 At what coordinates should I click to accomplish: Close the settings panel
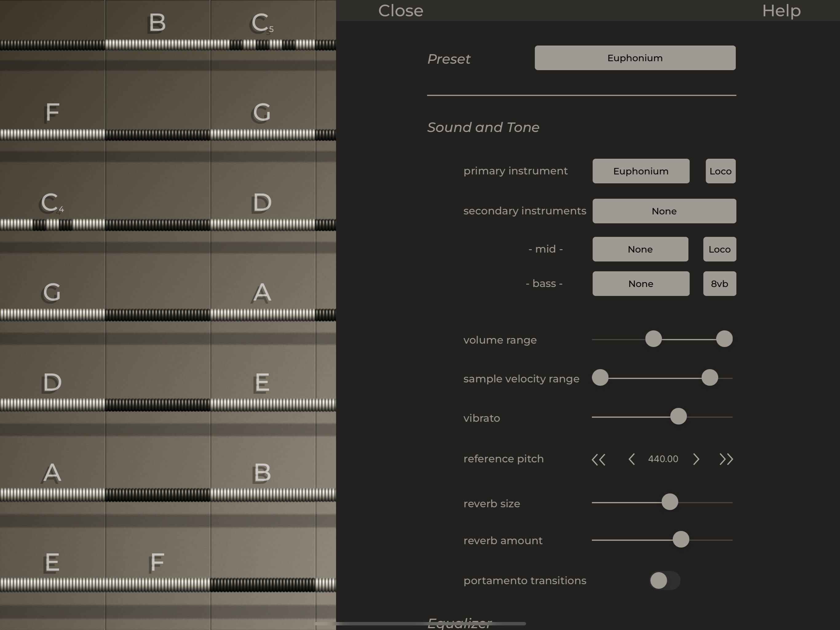tap(401, 11)
